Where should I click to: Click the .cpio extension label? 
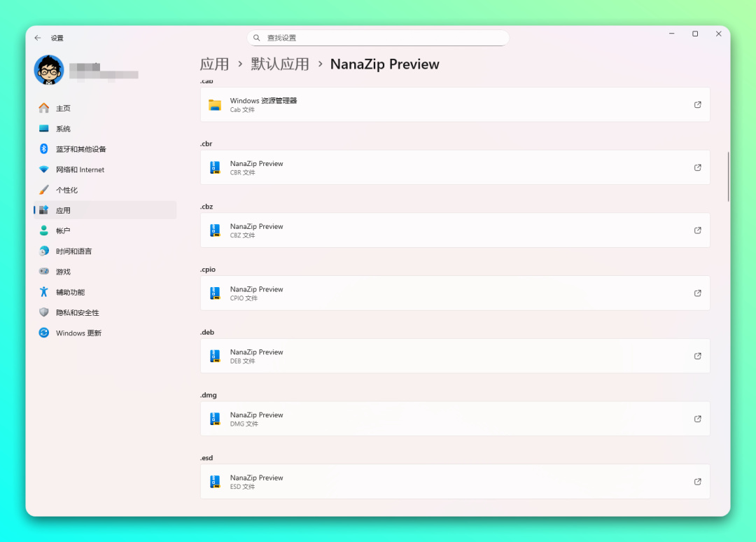[x=208, y=270]
